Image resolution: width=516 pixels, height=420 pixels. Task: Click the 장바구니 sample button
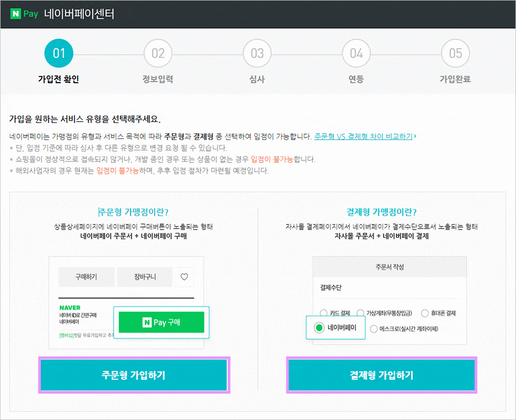145,277
